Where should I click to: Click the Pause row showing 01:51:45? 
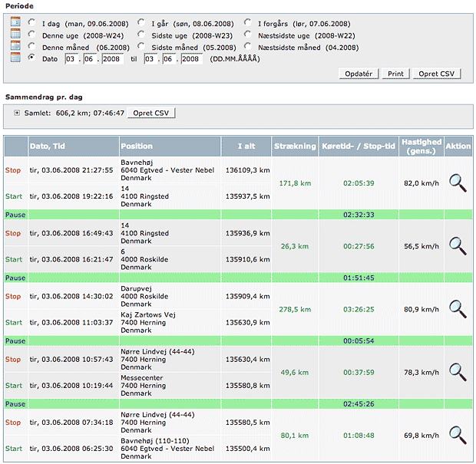pyautogui.click(x=238, y=278)
